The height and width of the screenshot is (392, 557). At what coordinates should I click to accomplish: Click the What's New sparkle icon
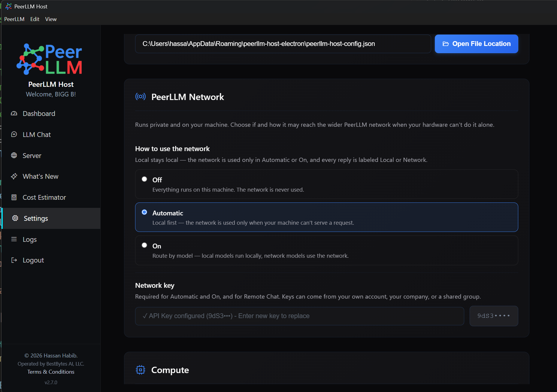pos(14,176)
